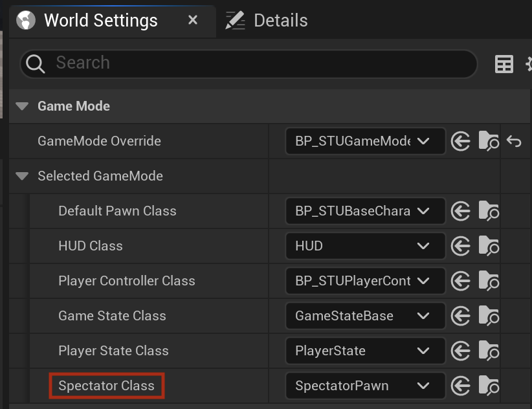Collapse the Game Mode section
The image size is (532, 409).
coord(22,106)
